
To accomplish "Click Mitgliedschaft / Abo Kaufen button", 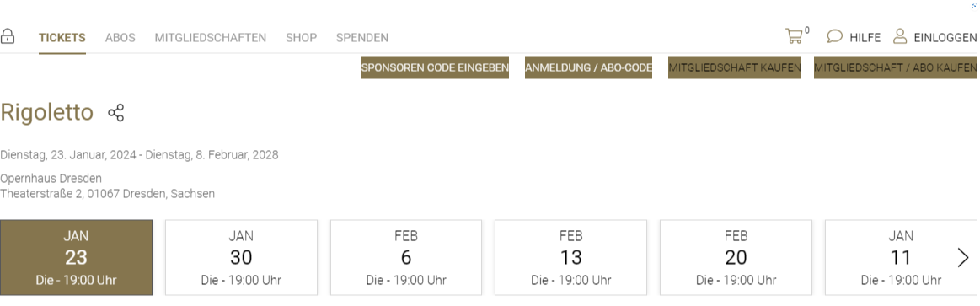I will click(896, 67).
